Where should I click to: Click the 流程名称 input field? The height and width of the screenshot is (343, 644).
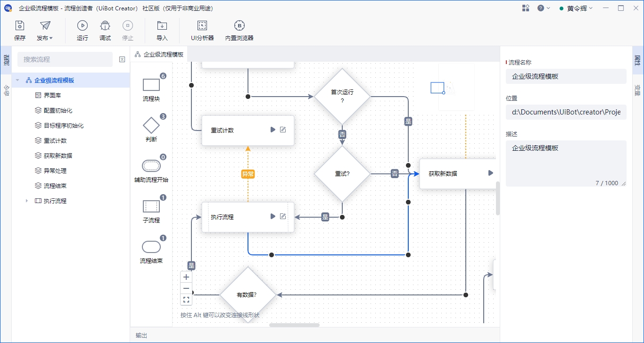click(566, 76)
